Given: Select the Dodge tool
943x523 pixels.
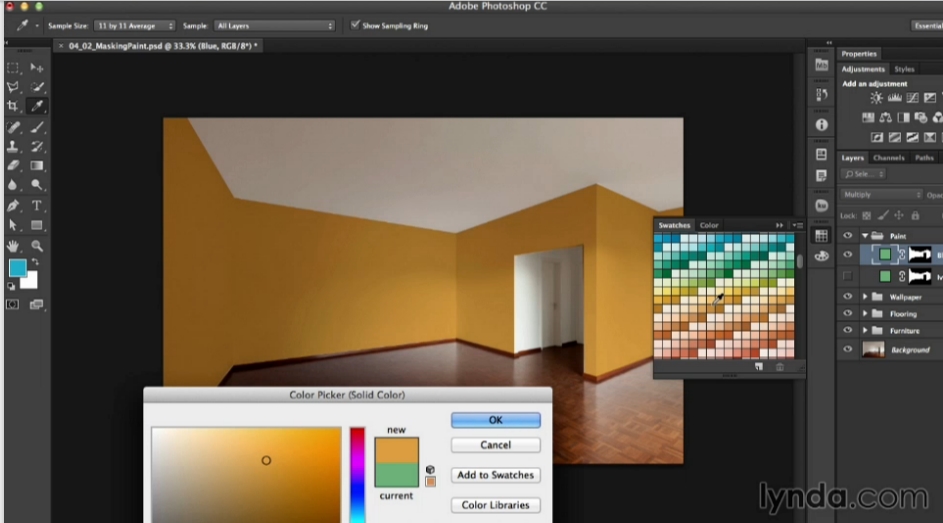Looking at the screenshot, I should click(37, 185).
